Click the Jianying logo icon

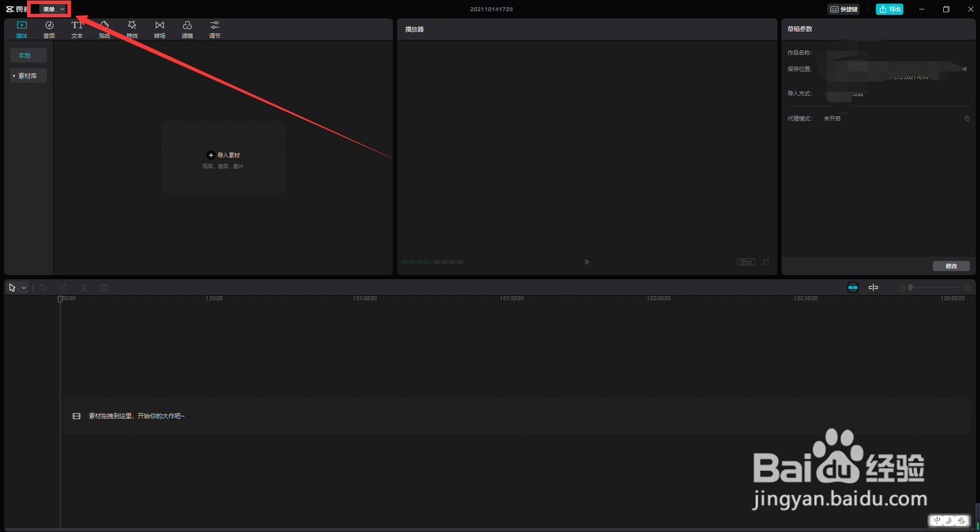(10, 9)
